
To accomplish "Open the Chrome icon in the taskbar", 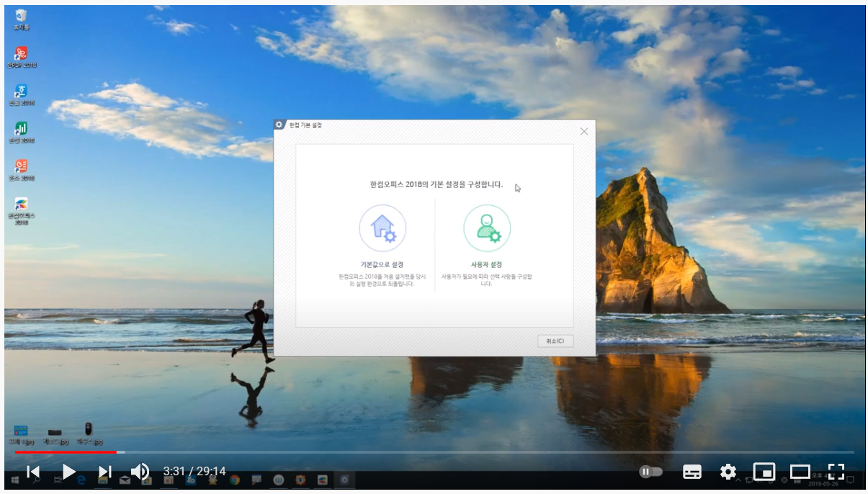I will (235, 479).
